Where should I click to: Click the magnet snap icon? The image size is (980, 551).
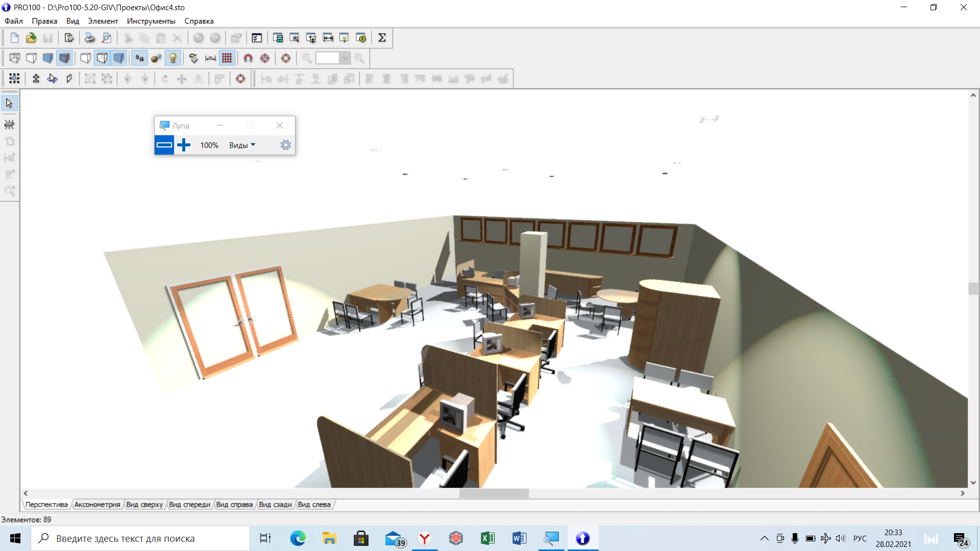click(248, 58)
